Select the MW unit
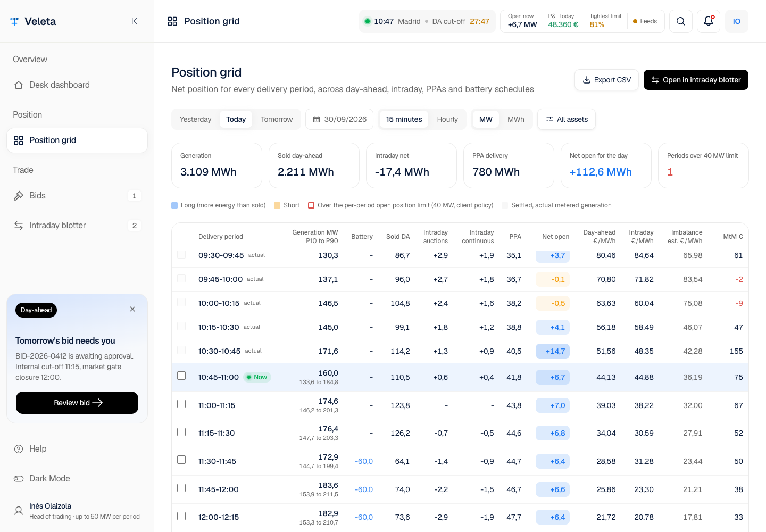Screen dimensions: 766x532 click(x=486, y=119)
